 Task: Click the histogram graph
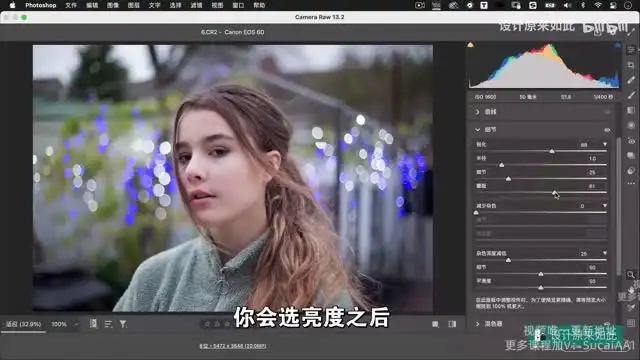(x=544, y=65)
